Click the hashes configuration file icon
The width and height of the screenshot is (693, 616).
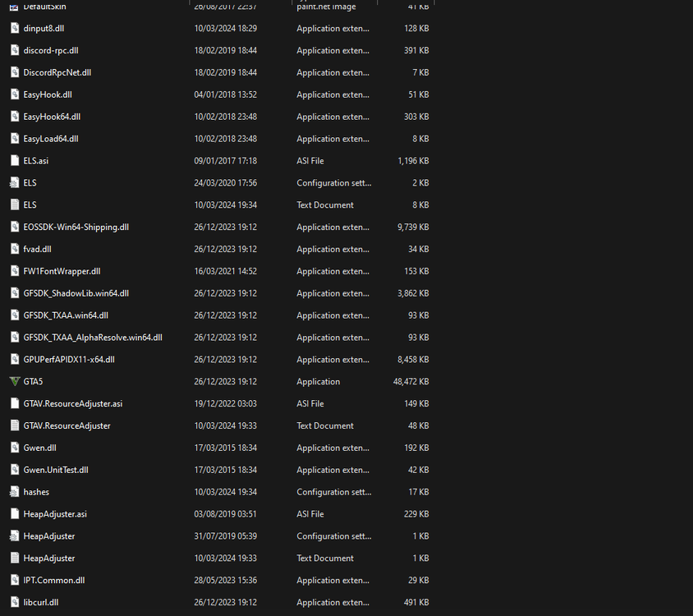click(x=14, y=491)
